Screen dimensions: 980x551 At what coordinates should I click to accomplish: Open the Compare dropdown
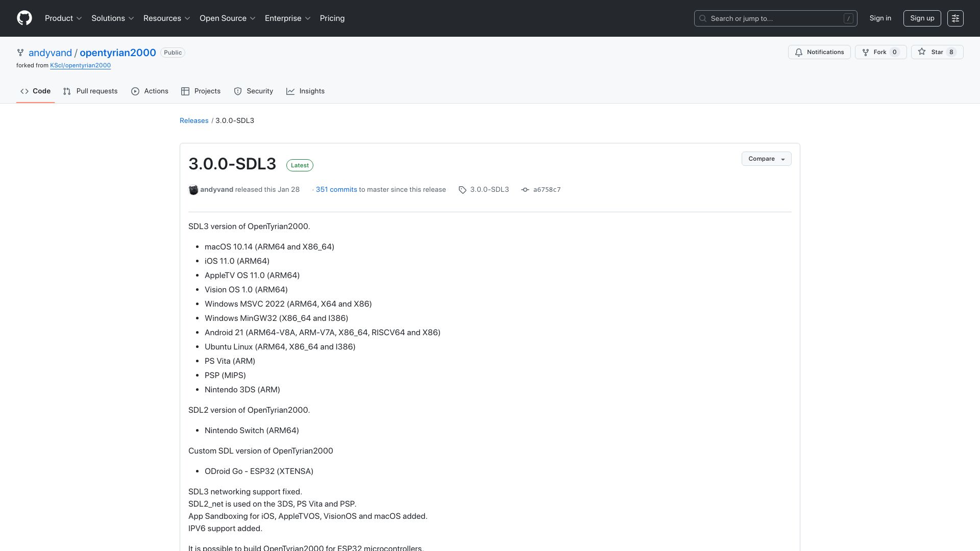tap(767, 159)
